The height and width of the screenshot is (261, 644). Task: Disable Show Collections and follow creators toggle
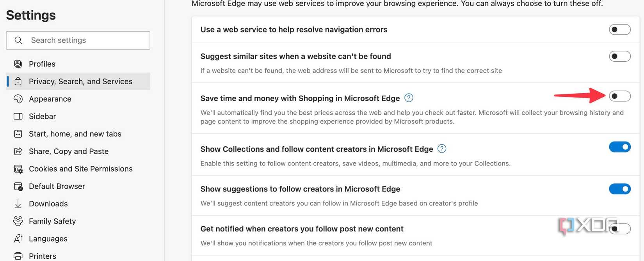(x=619, y=147)
